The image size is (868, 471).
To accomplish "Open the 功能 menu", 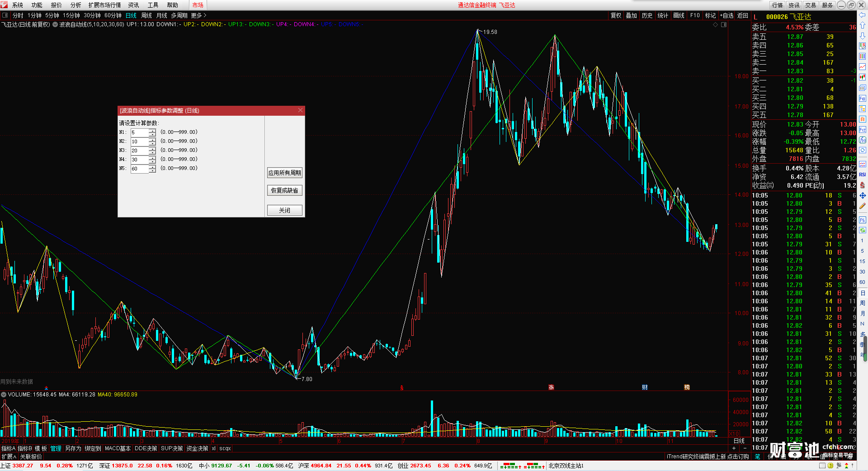I will [x=37, y=5].
